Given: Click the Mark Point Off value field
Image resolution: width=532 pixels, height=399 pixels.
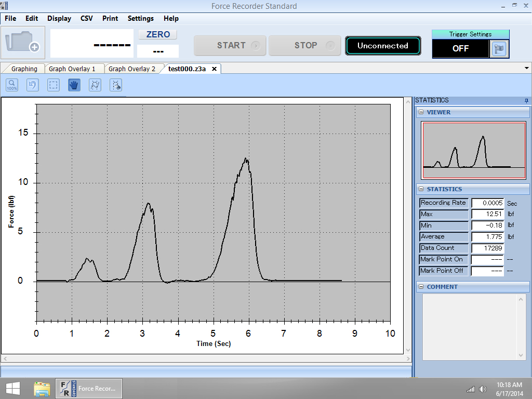Looking at the screenshot, I should point(487,271).
